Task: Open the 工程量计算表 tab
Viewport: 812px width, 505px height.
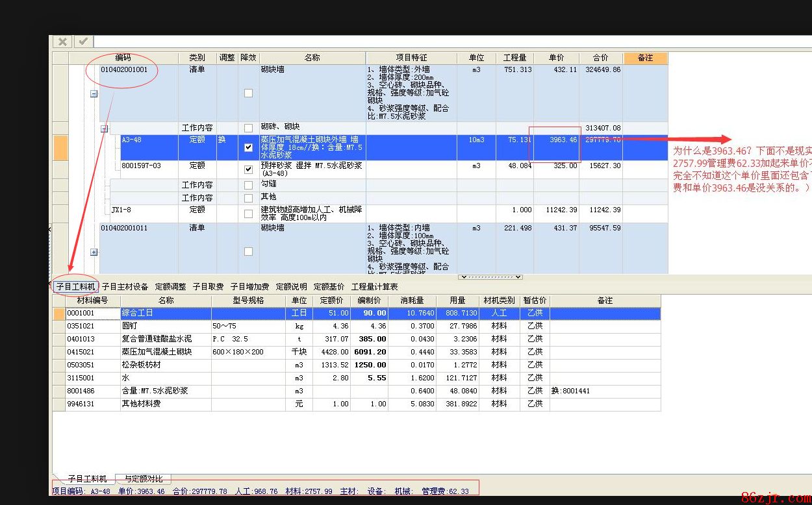Action: [374, 286]
